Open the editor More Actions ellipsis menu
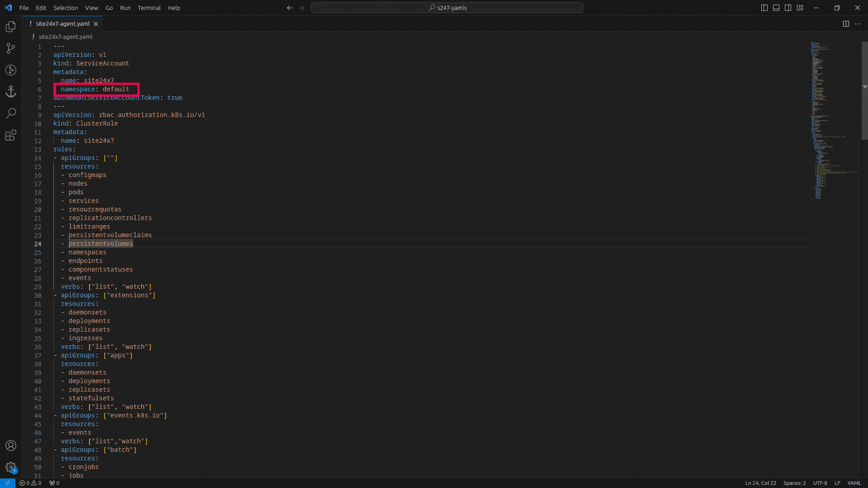 point(858,24)
